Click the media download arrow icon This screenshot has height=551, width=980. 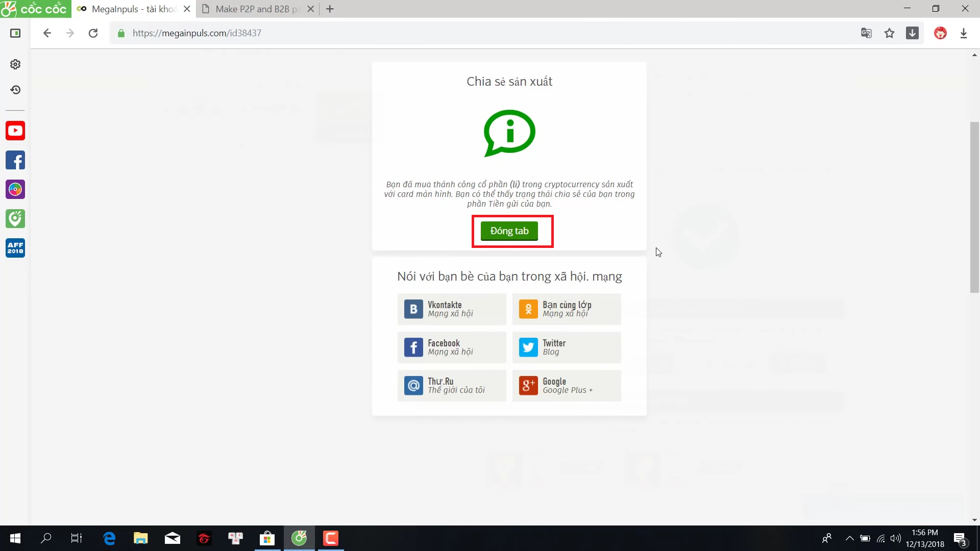[x=912, y=33]
